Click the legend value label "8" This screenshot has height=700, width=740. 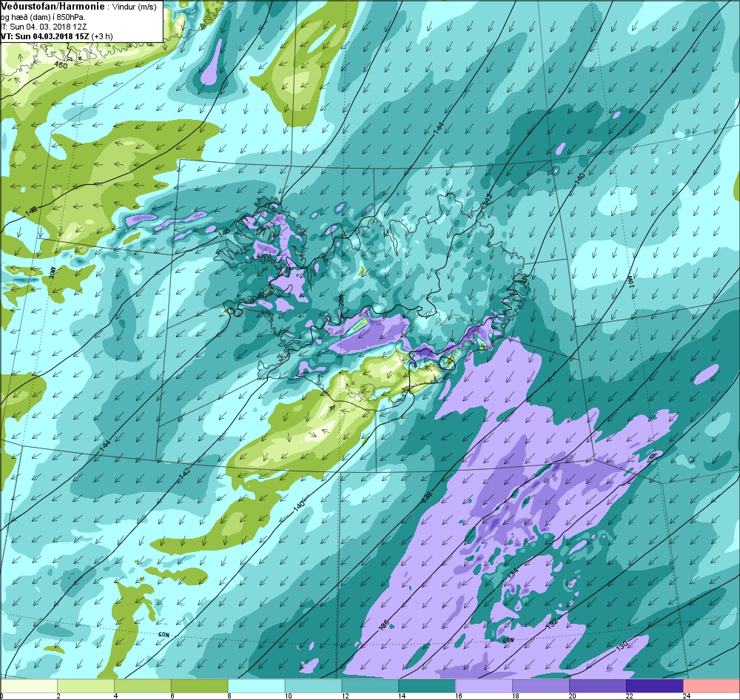click(x=229, y=696)
